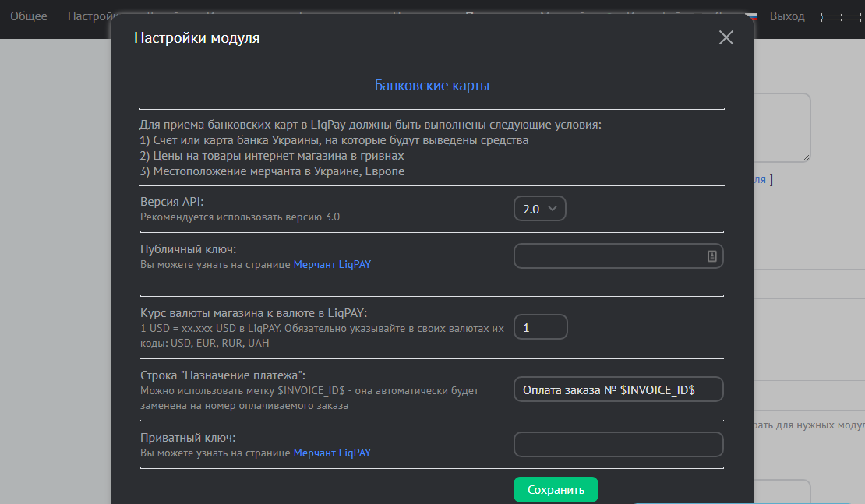Click the Настройки модуля dialog title

tap(197, 37)
